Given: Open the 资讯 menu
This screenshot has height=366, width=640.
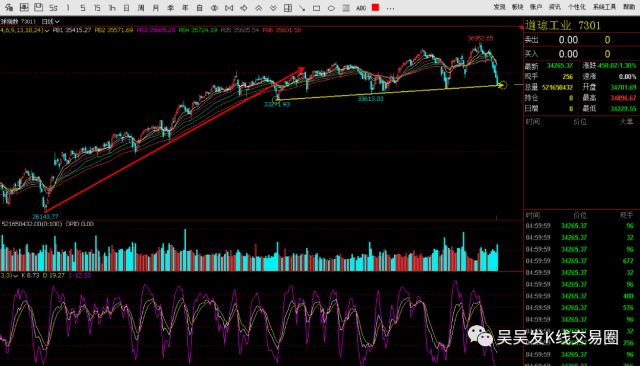Looking at the screenshot, I should click(555, 7).
